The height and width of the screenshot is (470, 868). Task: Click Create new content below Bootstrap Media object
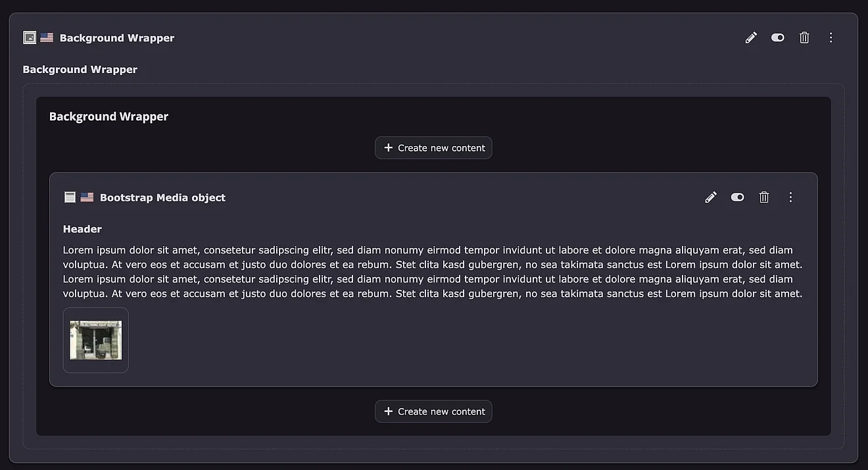click(x=433, y=411)
